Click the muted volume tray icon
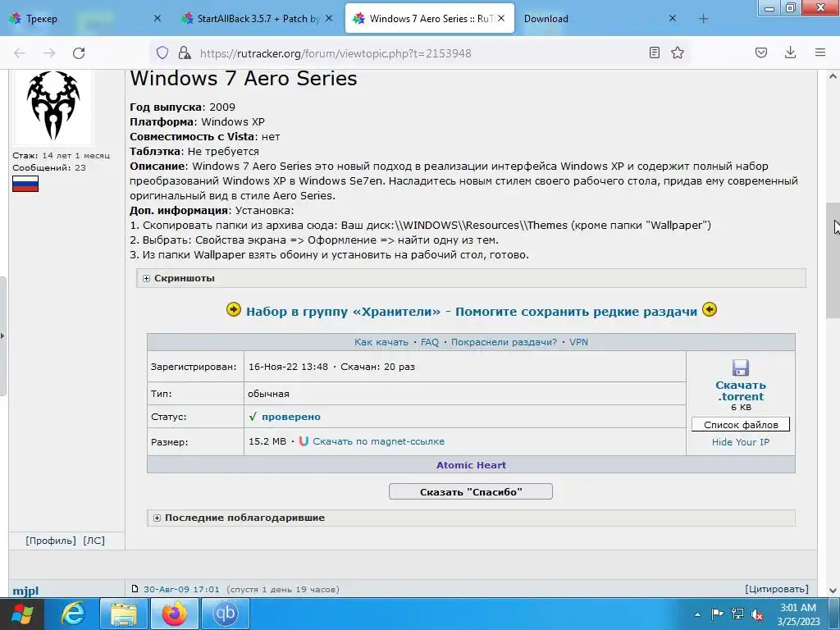The height and width of the screenshot is (630, 840). tap(757, 614)
